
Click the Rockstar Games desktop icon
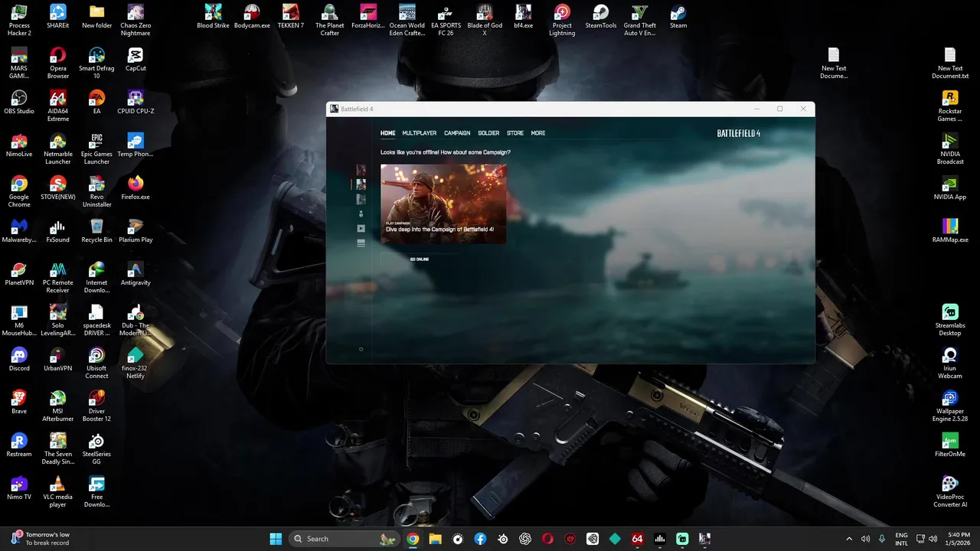[x=950, y=106]
